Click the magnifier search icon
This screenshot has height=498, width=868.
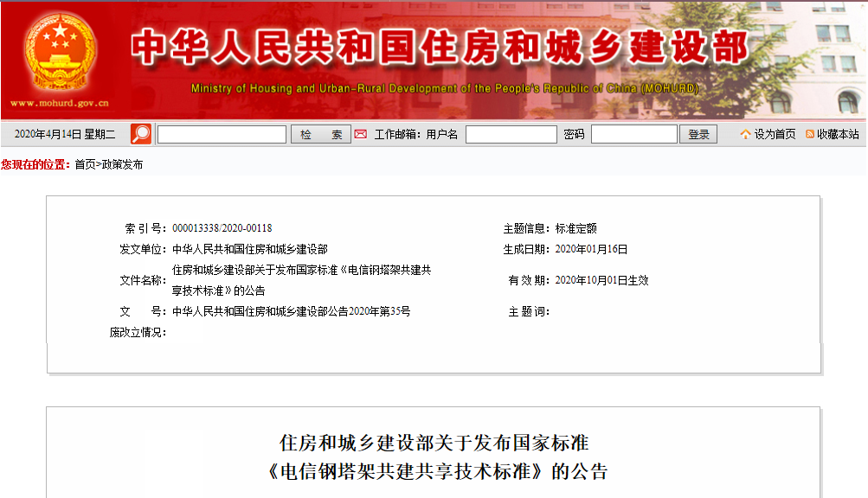tap(140, 133)
